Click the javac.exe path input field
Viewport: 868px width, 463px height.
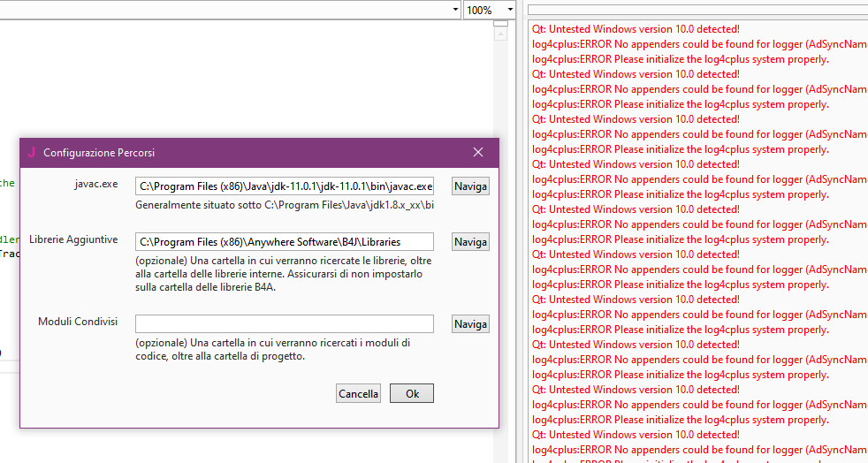(285, 186)
